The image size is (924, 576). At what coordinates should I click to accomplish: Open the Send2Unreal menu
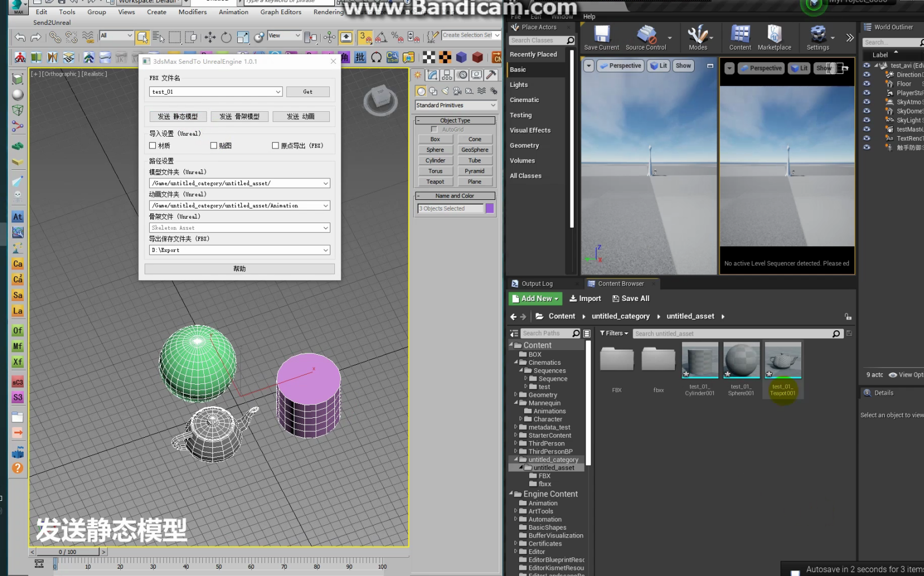coord(52,23)
